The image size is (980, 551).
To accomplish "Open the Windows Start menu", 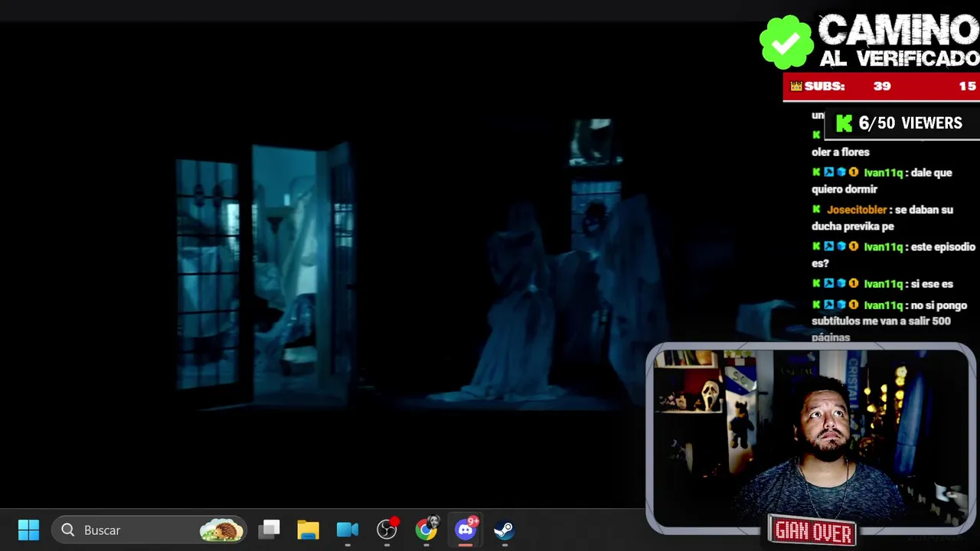I will click(28, 530).
